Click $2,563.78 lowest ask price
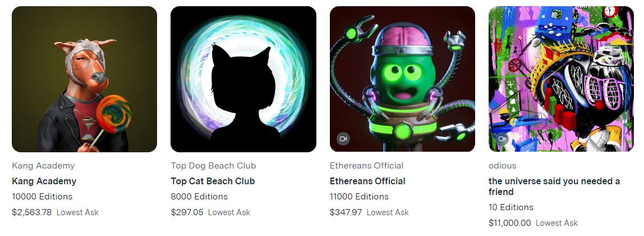The image size is (644, 236). pyautogui.click(x=31, y=212)
